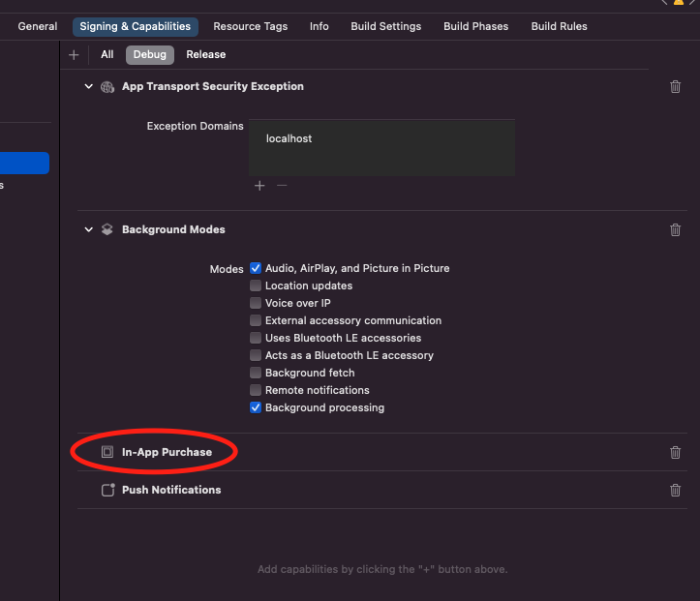The image size is (700, 601).
Task: Check Acts as a Bluetooth LE accessory
Action: (256, 355)
